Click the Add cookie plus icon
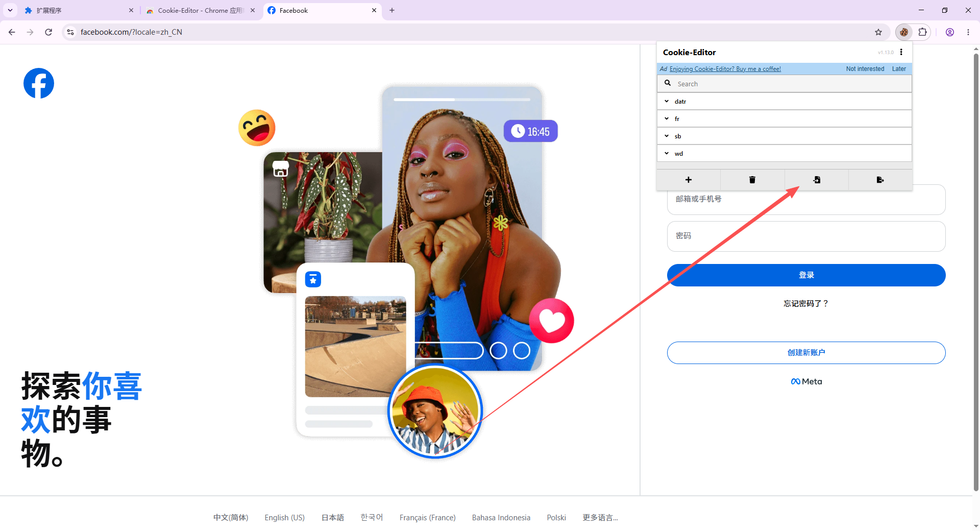Viewport: 980px width, 531px height. click(688, 180)
